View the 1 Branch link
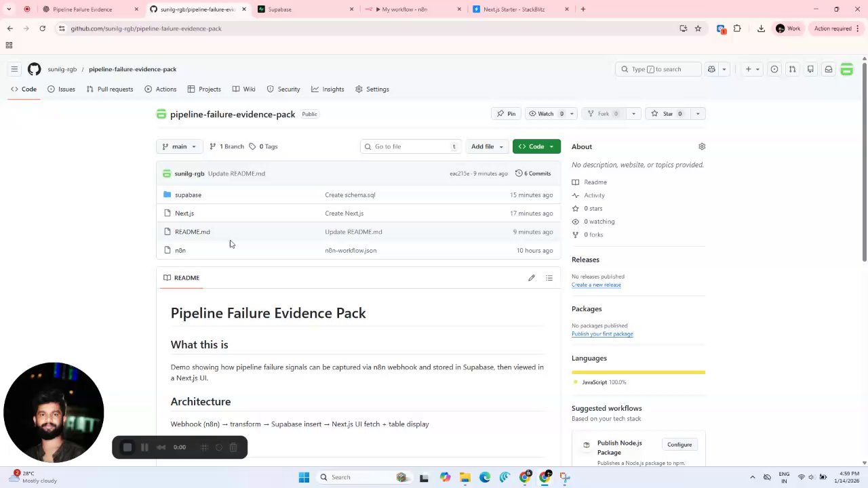Image resolution: width=868 pixels, height=488 pixels. (226, 146)
